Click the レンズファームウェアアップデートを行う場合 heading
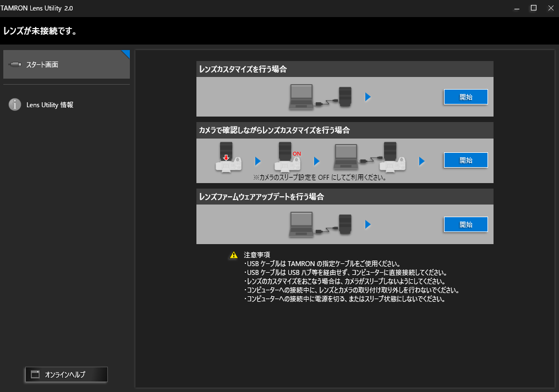Viewport: 559px width, 392px height. (x=261, y=197)
